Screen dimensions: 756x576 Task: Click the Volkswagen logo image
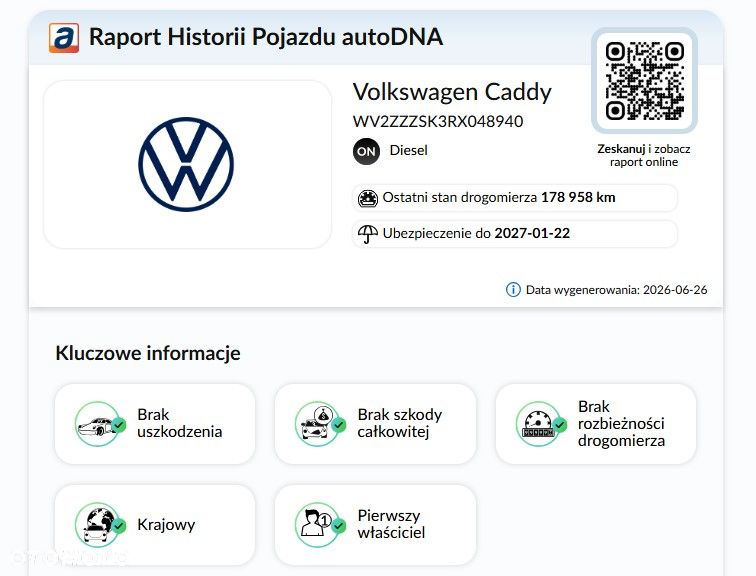click(186, 164)
